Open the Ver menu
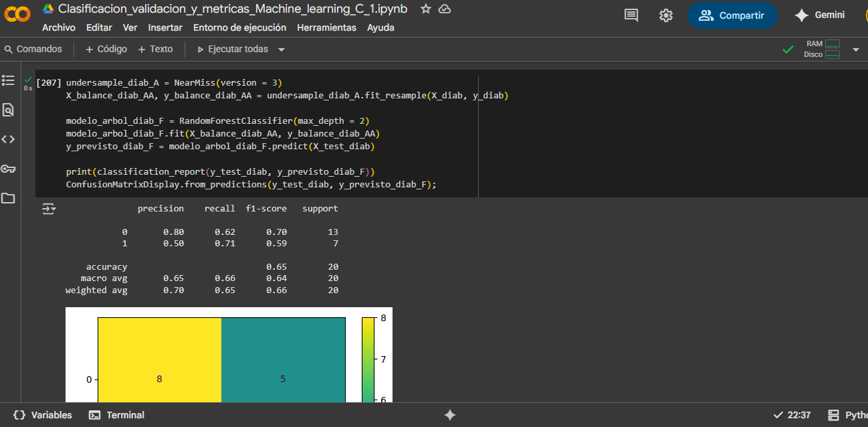Viewport: 868px width, 427px height. coord(130,27)
